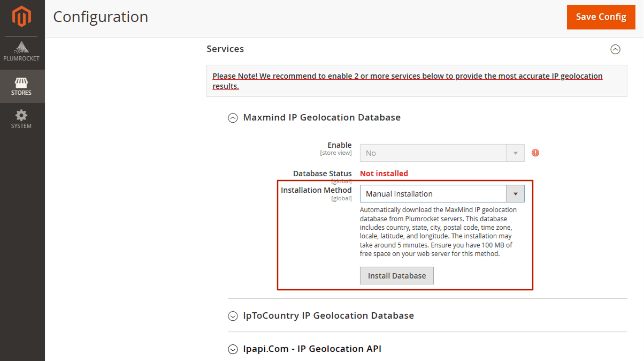Collapse the Services section chevron

[x=615, y=49]
